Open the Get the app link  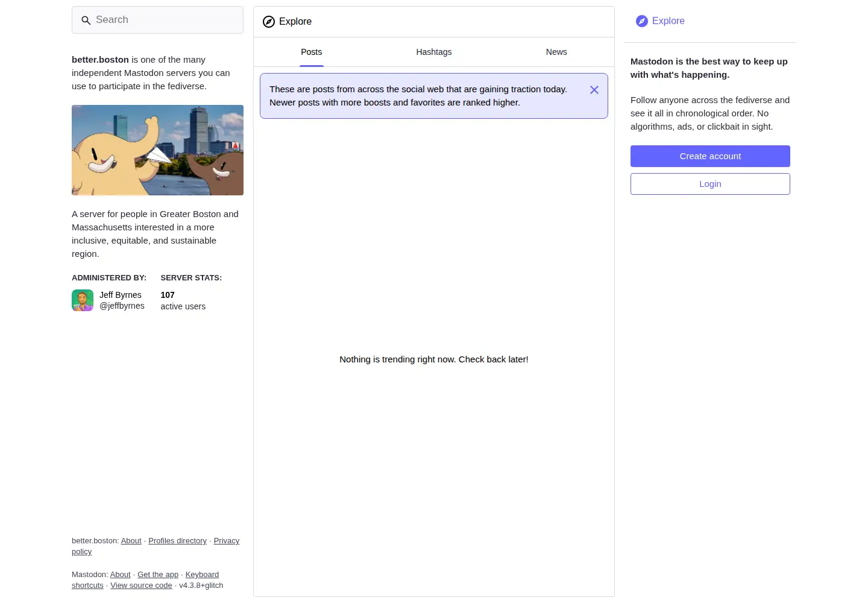pyautogui.click(x=158, y=575)
